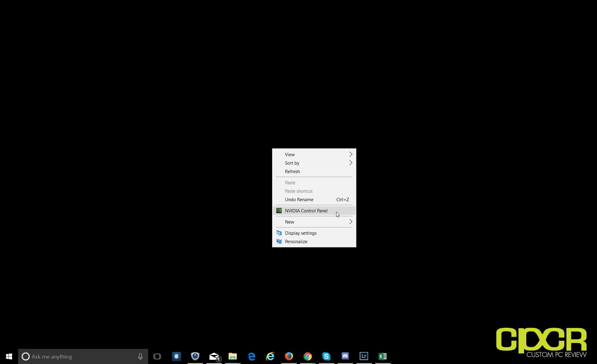Select Personalize from the context menu

(314, 241)
